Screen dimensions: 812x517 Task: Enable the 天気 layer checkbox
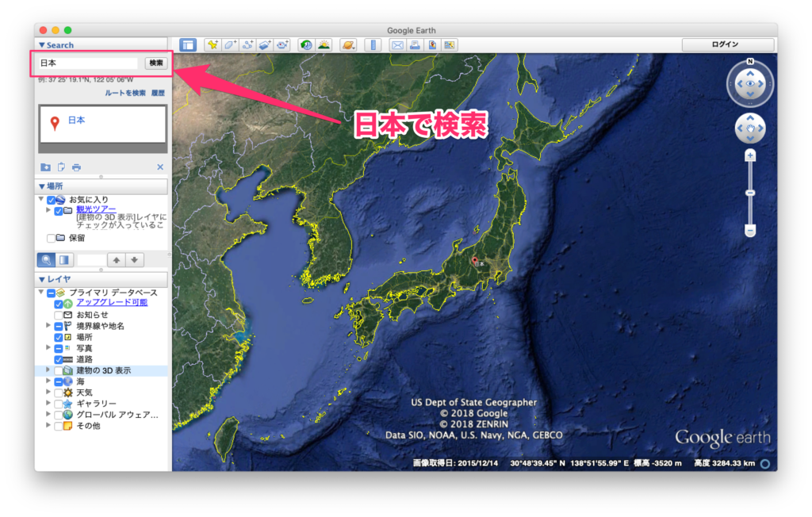pos(59,393)
